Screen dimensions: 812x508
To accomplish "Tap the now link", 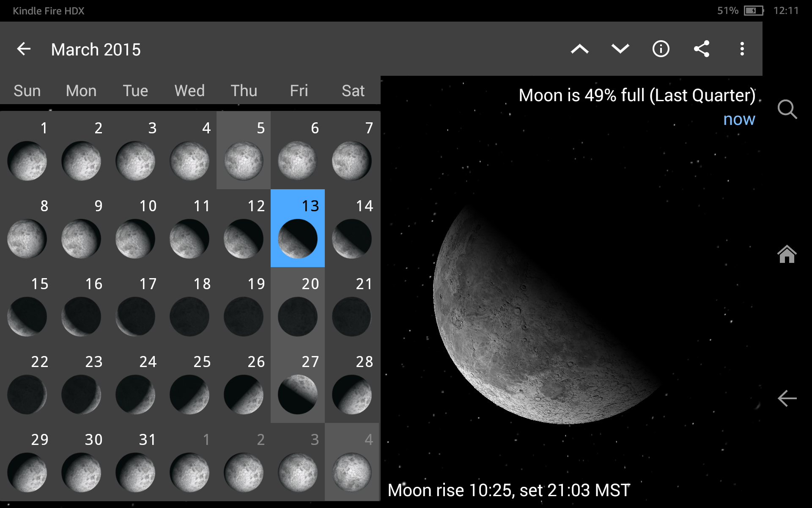I will pyautogui.click(x=739, y=119).
